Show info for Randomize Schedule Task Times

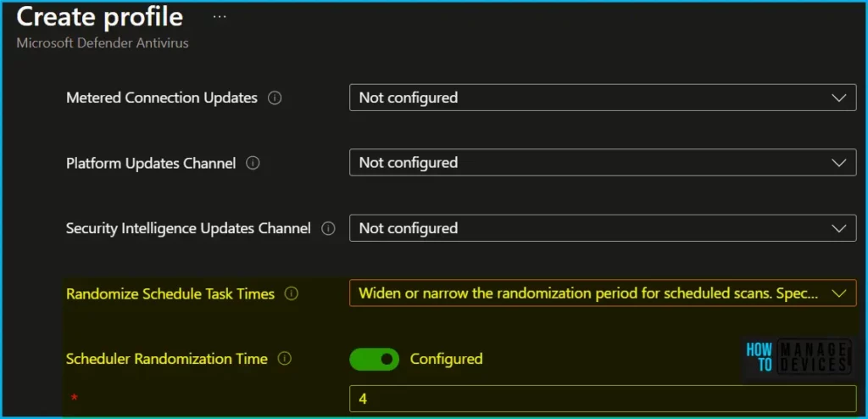pyautogui.click(x=292, y=293)
